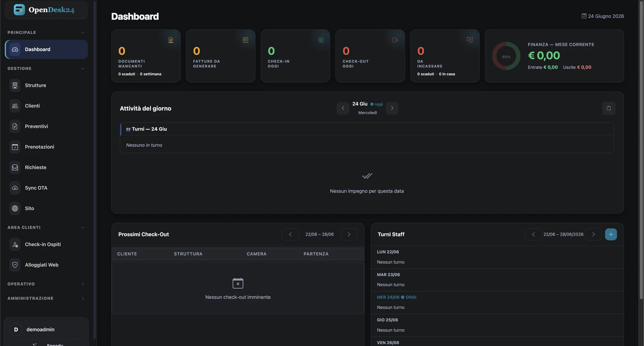Screen dimensions: 644x346
Task: Click the Fatture da Generare card icon
Action: click(x=246, y=40)
